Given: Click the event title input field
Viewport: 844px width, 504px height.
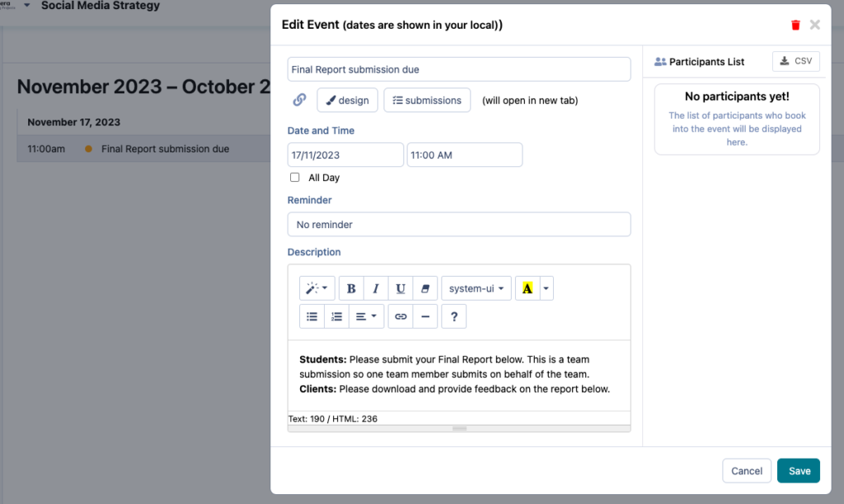Looking at the screenshot, I should 459,69.
